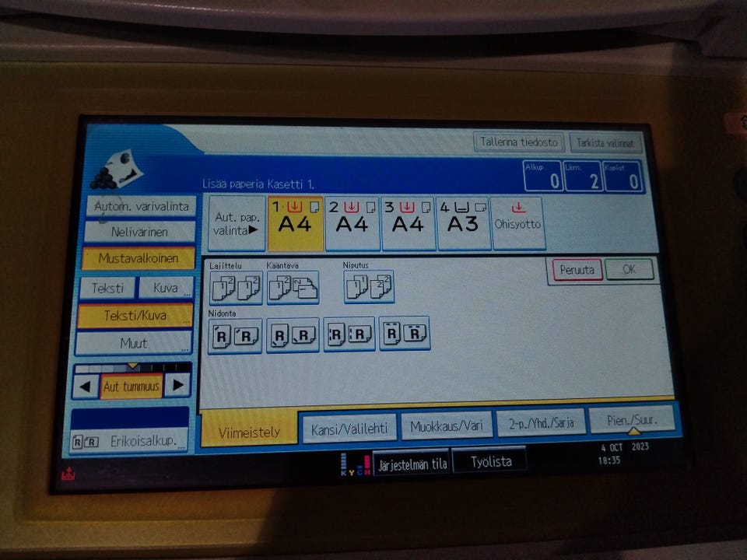Open Erikoisalkup. special original settings
This screenshot has height=560, width=747.
click(129, 442)
